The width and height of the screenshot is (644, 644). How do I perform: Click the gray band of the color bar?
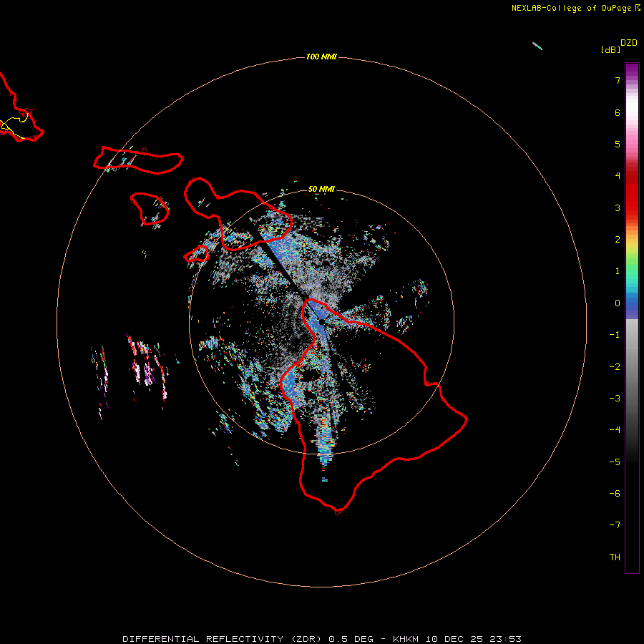click(632, 361)
